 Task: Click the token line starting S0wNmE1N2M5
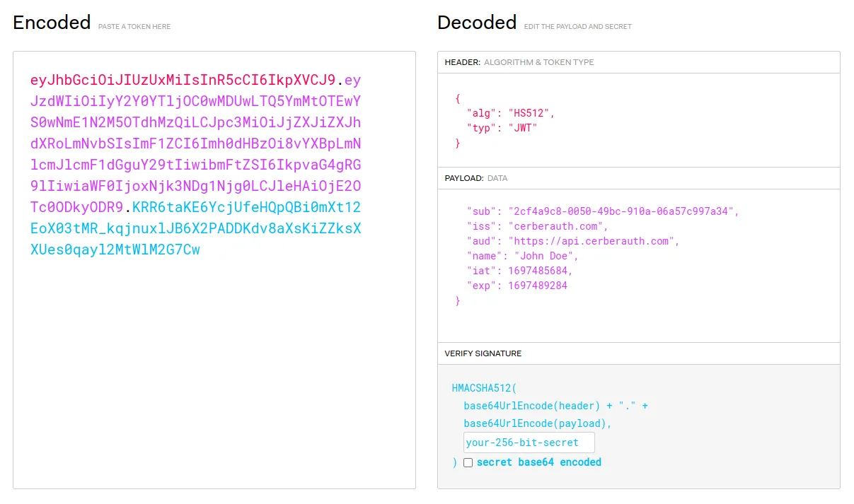tap(196, 122)
